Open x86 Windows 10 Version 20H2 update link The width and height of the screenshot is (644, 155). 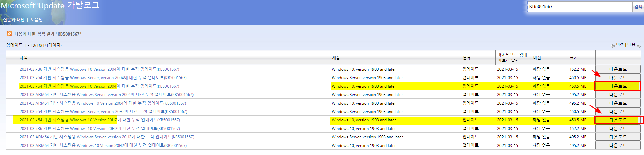[x=100, y=128]
